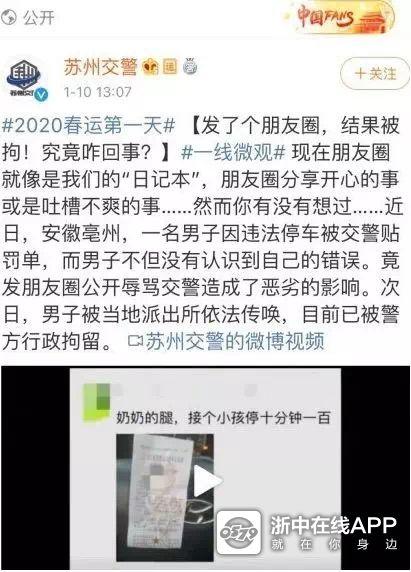The width and height of the screenshot is (411, 572).
Task: Click the orange 国 badge icon
Action: 170,67
